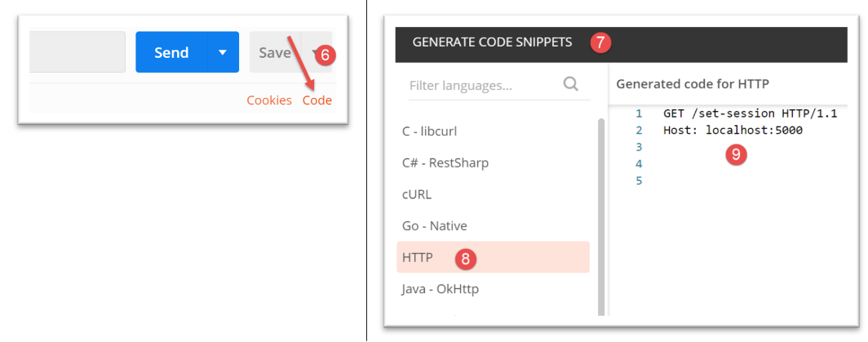Screen dimensions: 868x342
Task: Click the language list vertical scrollbar
Action: tap(602, 212)
